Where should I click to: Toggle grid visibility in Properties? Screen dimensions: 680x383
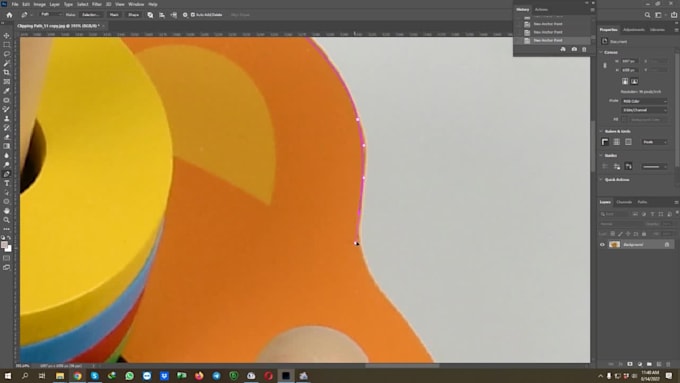coord(617,142)
